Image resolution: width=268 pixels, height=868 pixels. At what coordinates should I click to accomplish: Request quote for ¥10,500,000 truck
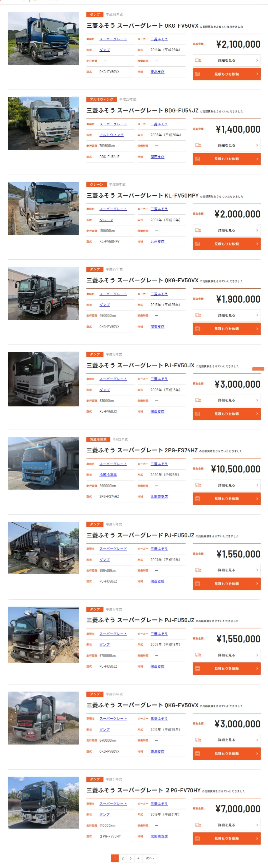(227, 499)
